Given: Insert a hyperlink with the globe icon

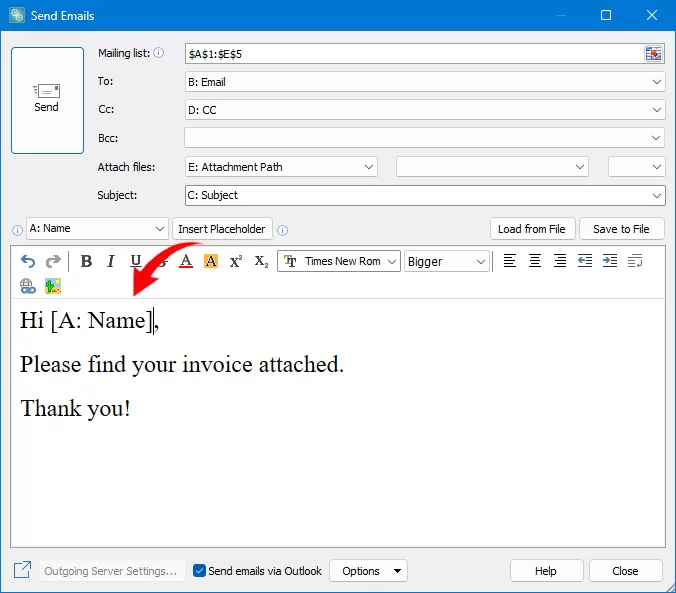Looking at the screenshot, I should click(28, 286).
